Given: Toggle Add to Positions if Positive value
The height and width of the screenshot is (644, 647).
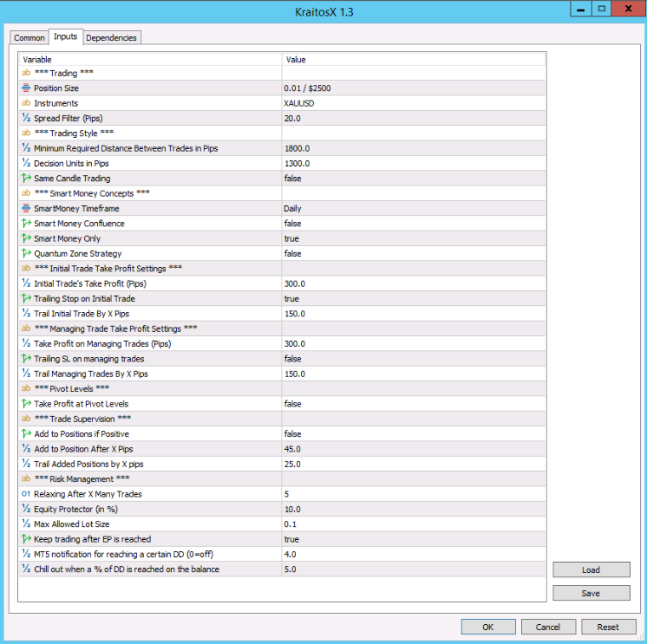Looking at the screenshot, I should (414, 433).
